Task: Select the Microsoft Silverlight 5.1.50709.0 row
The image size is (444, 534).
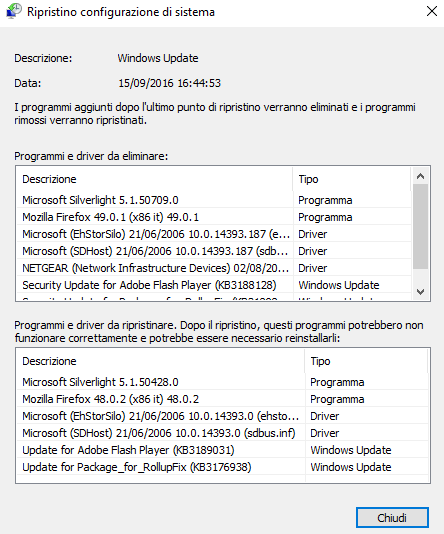Action: point(215,200)
